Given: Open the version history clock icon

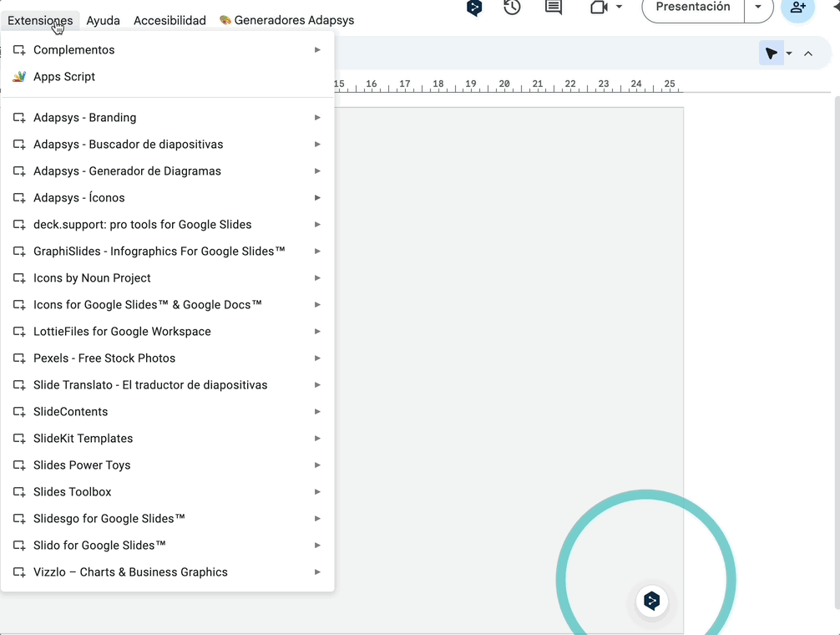Looking at the screenshot, I should [512, 8].
